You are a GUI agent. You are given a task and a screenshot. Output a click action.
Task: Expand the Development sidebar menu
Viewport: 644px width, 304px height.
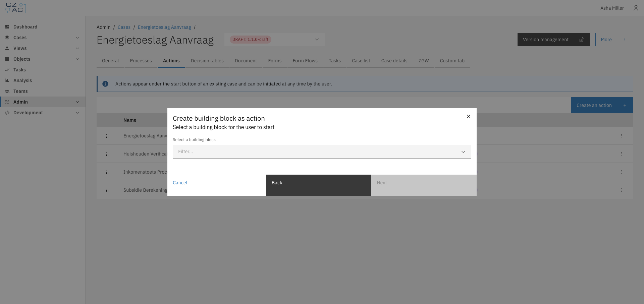pos(77,113)
